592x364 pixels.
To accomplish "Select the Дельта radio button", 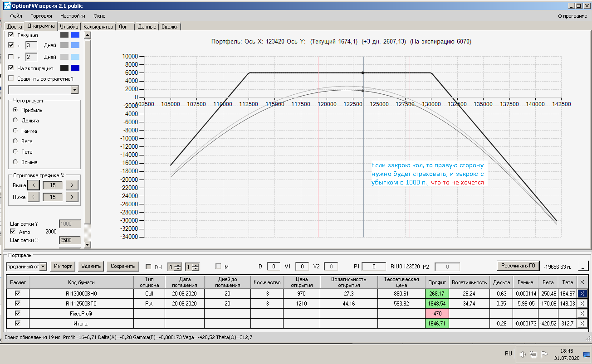I will click(15, 121).
